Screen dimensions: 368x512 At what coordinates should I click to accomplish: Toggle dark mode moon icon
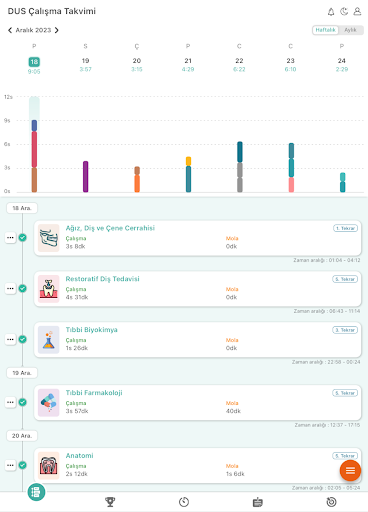tap(344, 12)
